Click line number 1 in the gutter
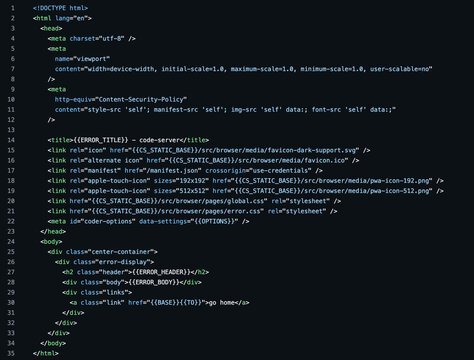The width and height of the screenshot is (474, 360). tap(13, 8)
